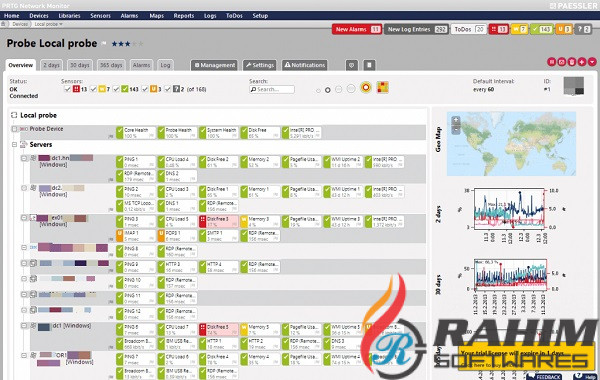The height and width of the screenshot is (380, 600).
Task: Toggle the yellow warning sensors filter checkbox
Action: [x=93, y=89]
